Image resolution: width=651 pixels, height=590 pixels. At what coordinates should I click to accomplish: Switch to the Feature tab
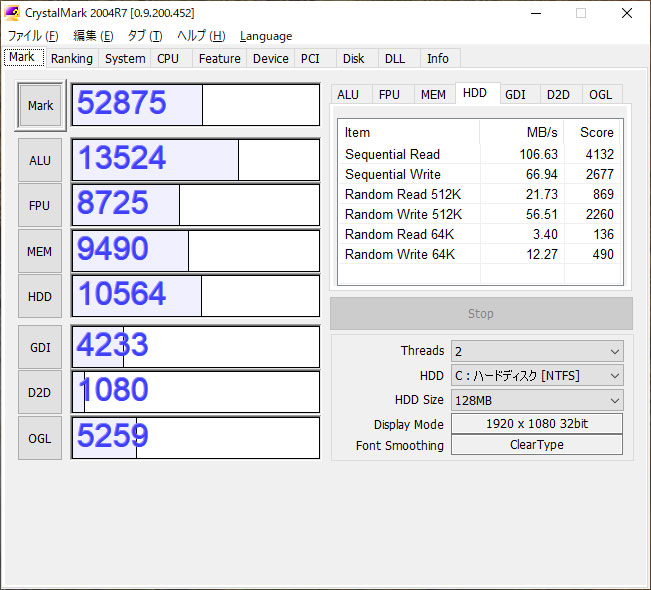(x=220, y=59)
